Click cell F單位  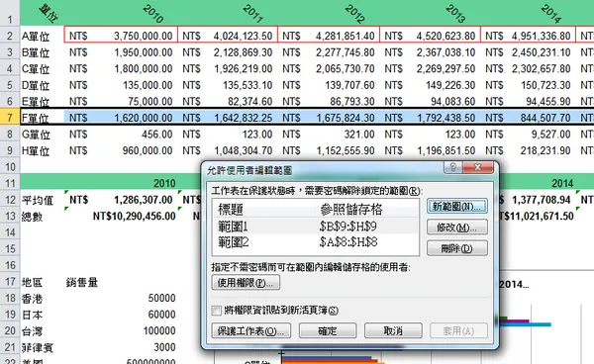tap(42, 118)
